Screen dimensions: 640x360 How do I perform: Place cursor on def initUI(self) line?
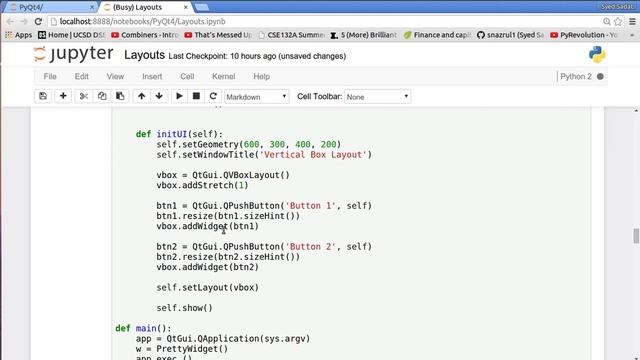pyautogui.click(x=180, y=134)
